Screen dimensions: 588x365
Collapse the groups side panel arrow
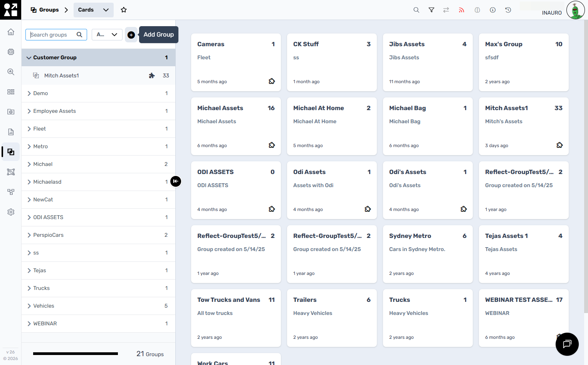(176, 181)
